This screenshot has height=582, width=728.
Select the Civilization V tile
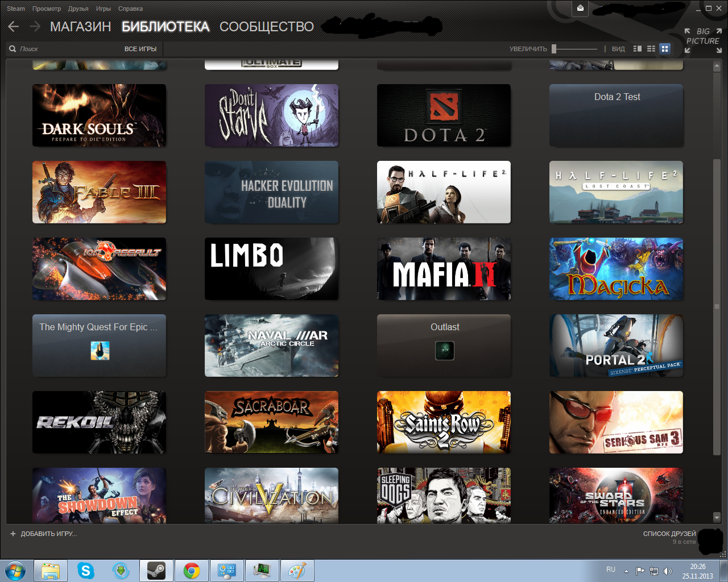click(271, 496)
